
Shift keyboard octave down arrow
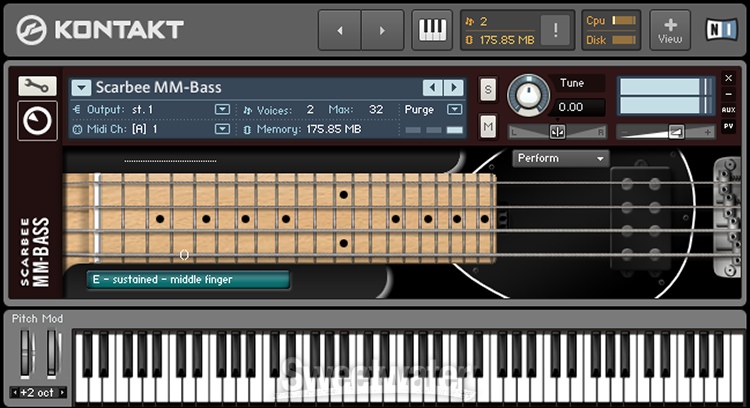point(15,393)
